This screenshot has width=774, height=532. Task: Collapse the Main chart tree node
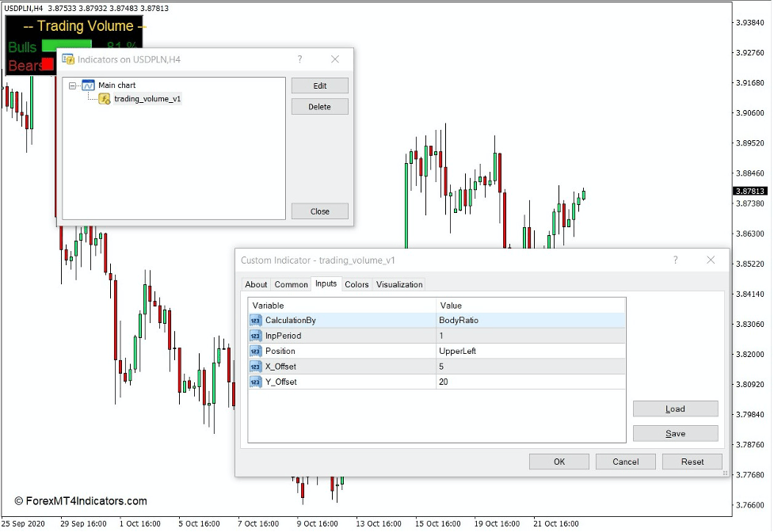point(71,85)
